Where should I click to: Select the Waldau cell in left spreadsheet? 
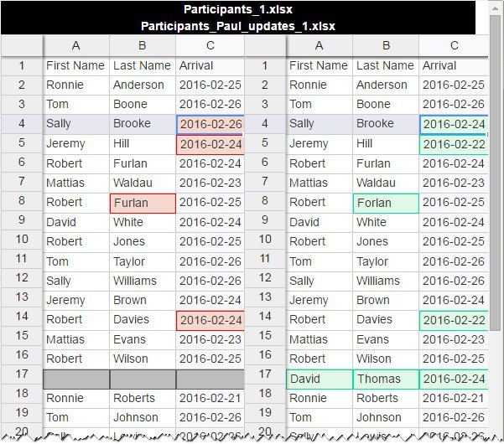pos(143,183)
